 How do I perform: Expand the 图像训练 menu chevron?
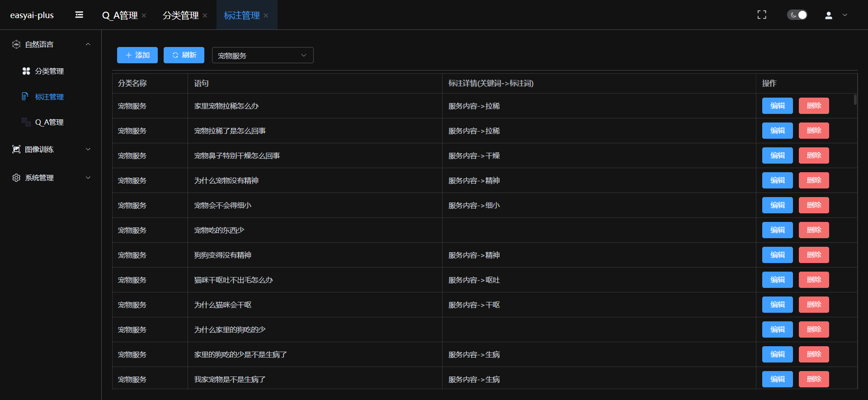coord(88,149)
